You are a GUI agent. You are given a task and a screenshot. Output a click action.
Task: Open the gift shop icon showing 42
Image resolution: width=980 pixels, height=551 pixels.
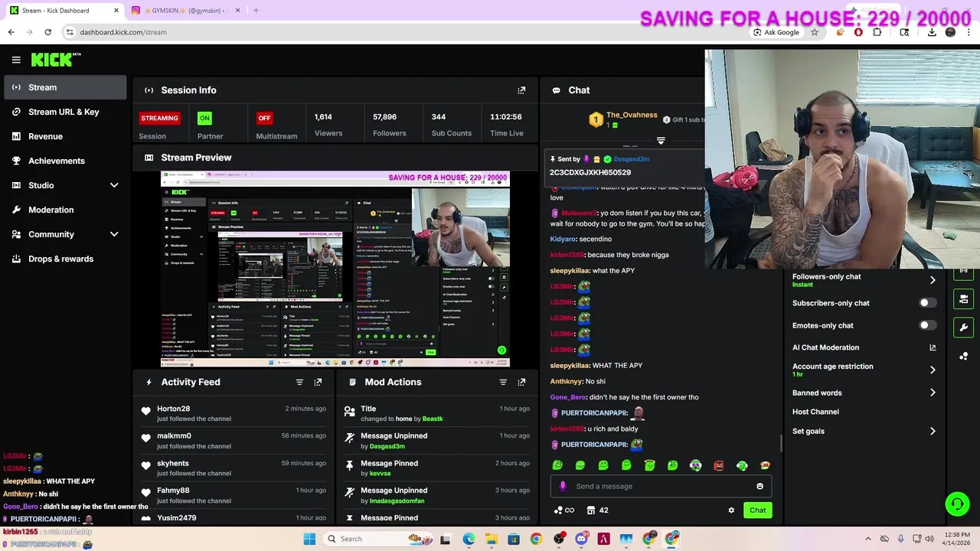(x=597, y=510)
